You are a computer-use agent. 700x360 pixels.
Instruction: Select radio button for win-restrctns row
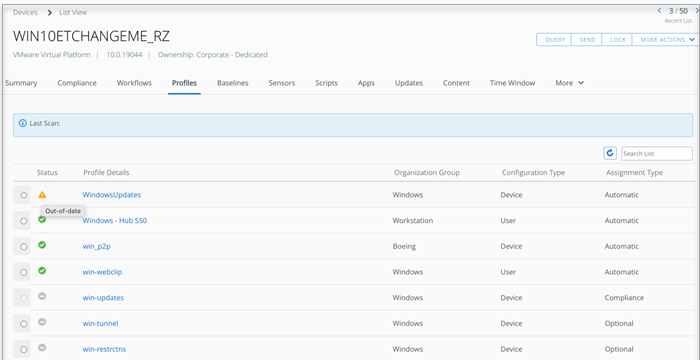tap(24, 349)
